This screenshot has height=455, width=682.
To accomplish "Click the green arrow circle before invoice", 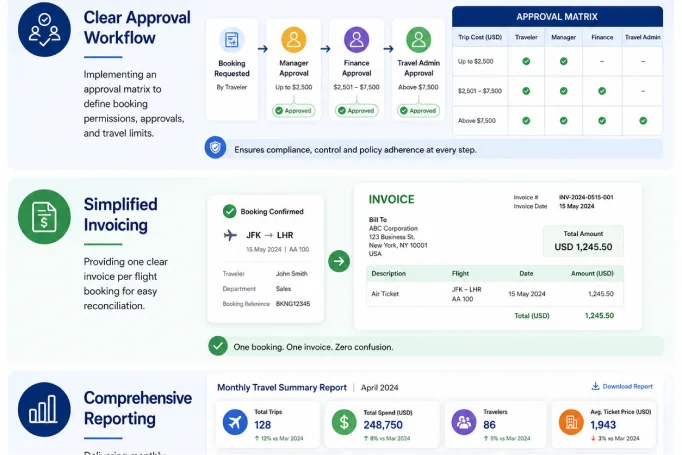I will tap(339, 261).
